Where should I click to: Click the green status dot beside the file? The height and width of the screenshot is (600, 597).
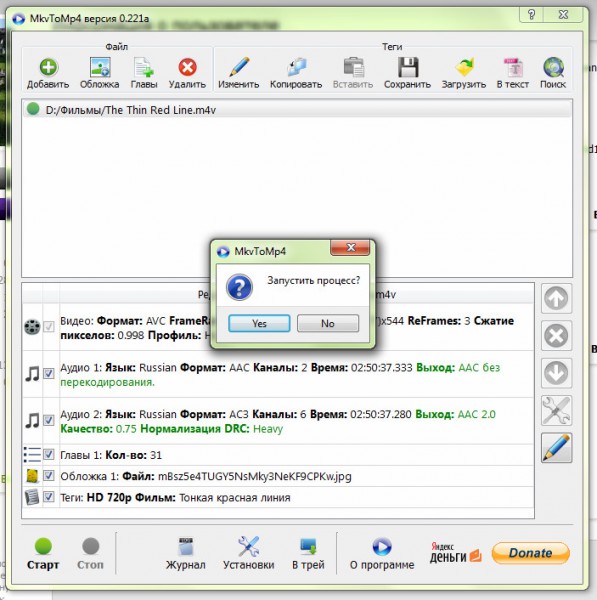pyautogui.click(x=33, y=109)
